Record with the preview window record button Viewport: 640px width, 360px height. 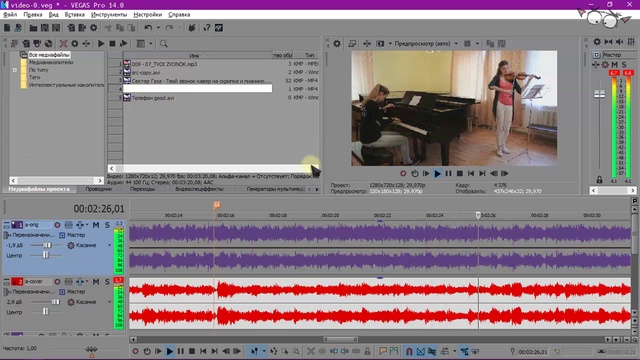[x=403, y=173]
